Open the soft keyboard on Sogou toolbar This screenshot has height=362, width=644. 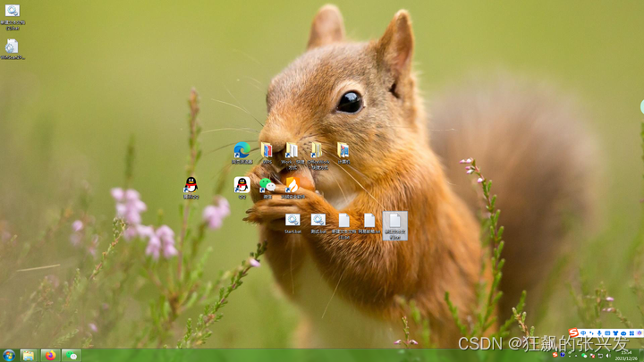[x=607, y=333]
